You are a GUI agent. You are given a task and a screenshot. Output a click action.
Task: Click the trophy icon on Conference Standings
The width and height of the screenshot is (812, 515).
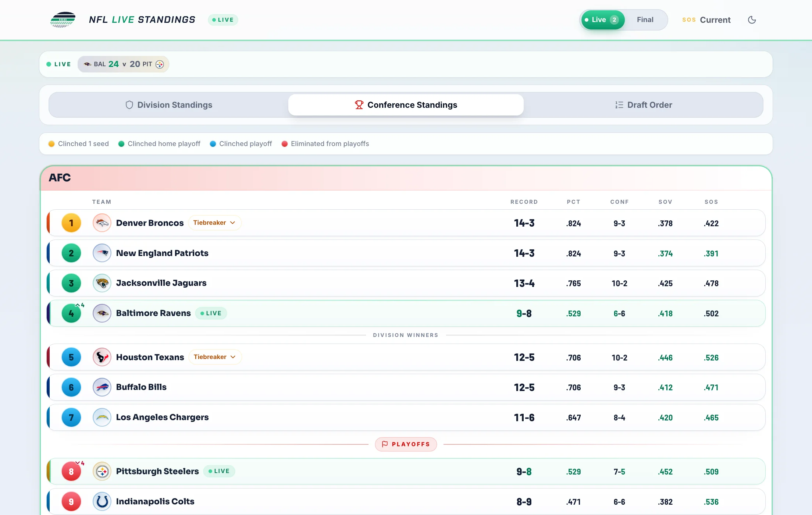coord(359,105)
